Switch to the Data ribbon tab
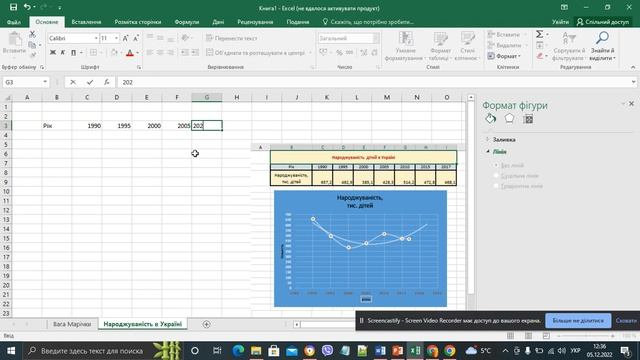 pyautogui.click(x=218, y=22)
